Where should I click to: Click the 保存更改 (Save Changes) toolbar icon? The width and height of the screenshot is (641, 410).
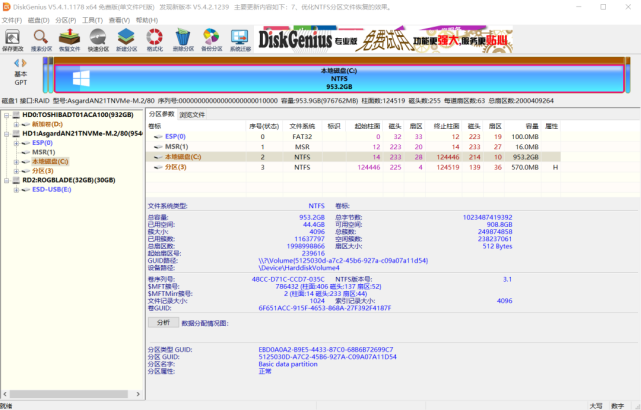point(13,40)
